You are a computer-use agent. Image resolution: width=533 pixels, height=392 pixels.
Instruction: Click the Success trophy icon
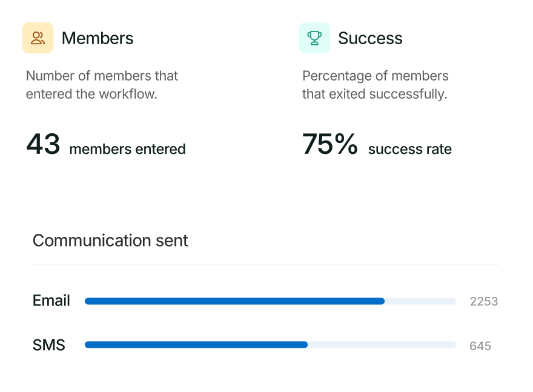tap(314, 38)
